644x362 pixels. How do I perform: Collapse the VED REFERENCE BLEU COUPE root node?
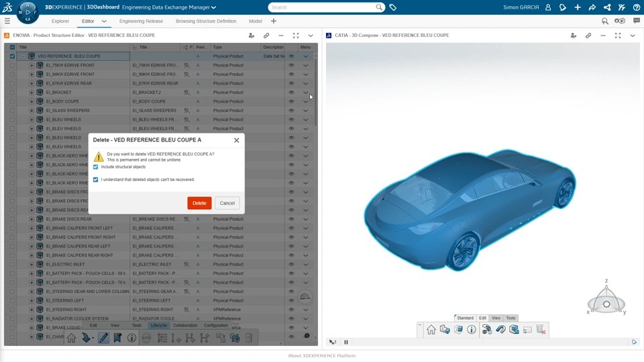click(x=23, y=56)
